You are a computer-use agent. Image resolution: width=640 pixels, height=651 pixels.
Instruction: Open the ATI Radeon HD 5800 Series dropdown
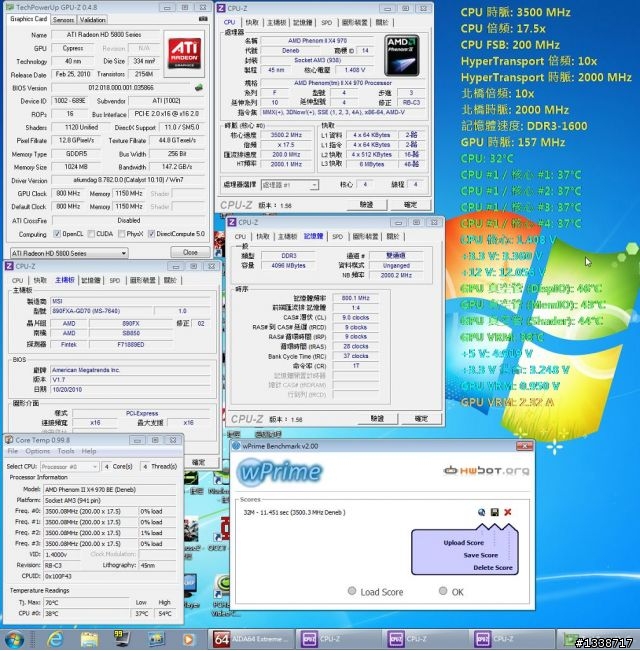pyautogui.click(x=69, y=253)
